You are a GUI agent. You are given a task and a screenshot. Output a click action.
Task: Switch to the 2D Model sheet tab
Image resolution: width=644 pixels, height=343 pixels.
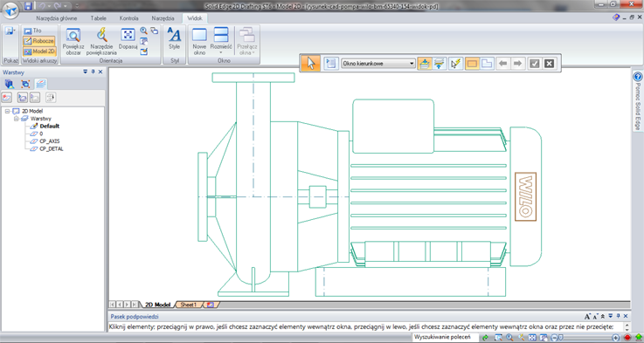157,305
